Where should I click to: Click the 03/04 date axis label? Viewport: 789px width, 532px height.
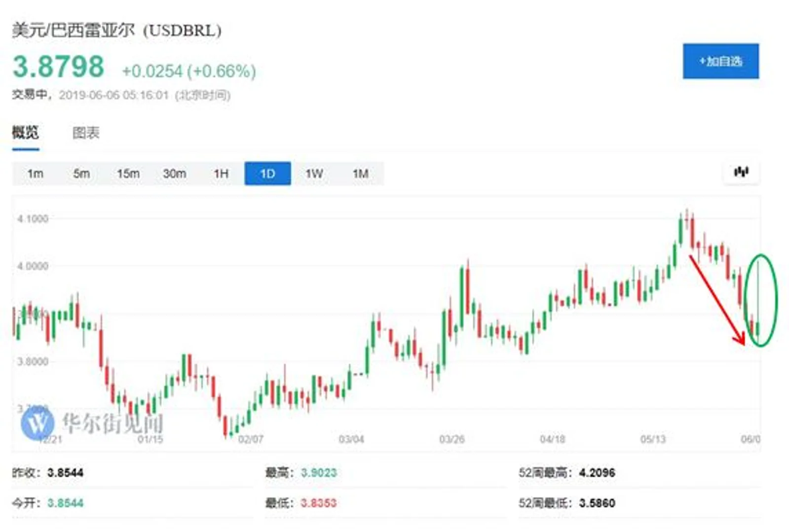click(351, 439)
